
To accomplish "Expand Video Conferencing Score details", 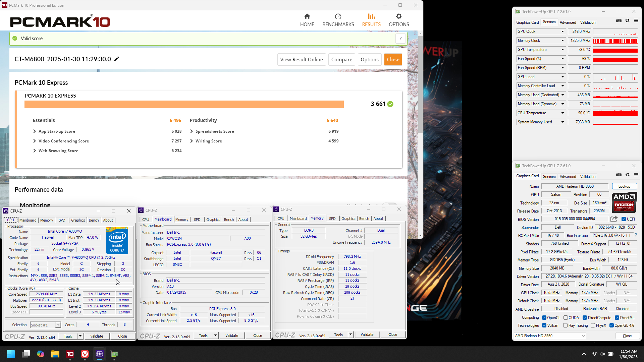I will [x=35, y=141].
